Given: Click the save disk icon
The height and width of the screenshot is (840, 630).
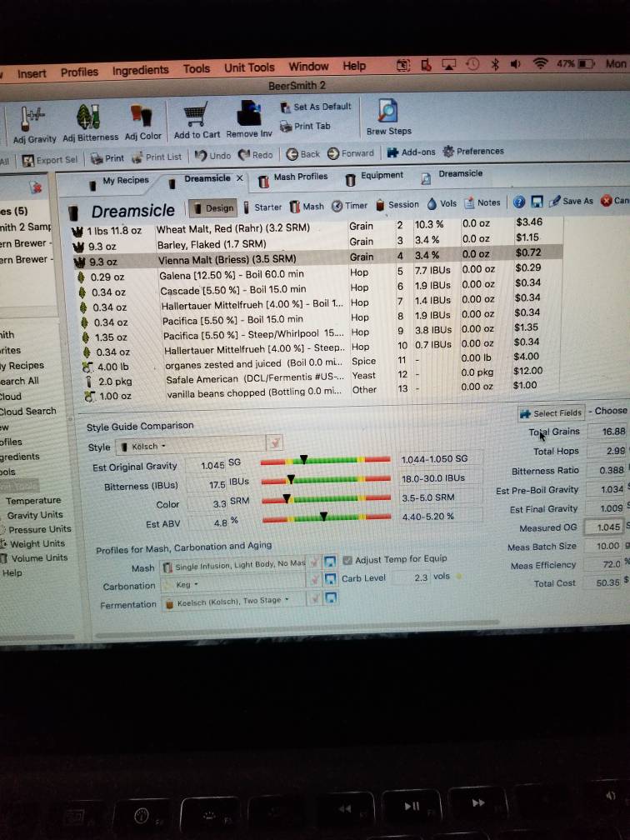Looking at the screenshot, I should 537,202.
